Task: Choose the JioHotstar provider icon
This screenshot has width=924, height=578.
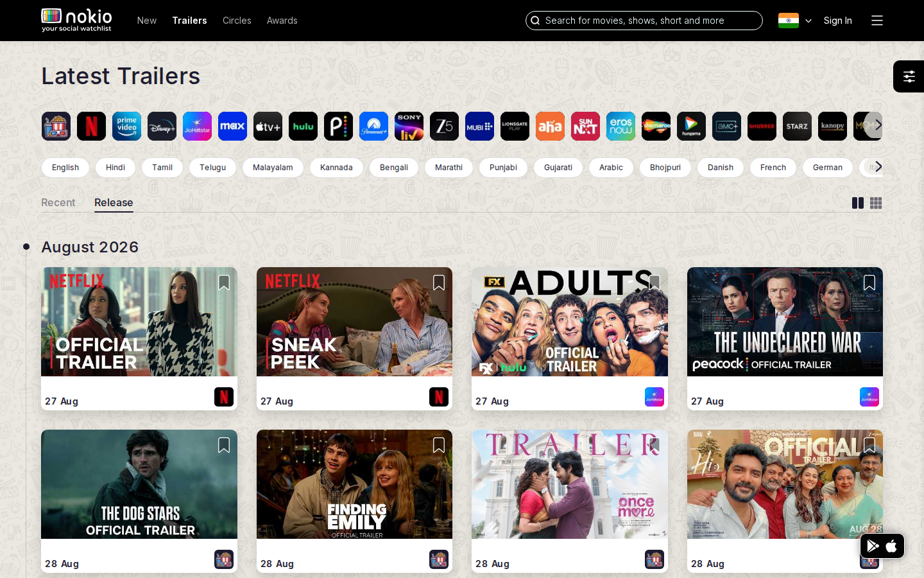Action: click(x=197, y=127)
